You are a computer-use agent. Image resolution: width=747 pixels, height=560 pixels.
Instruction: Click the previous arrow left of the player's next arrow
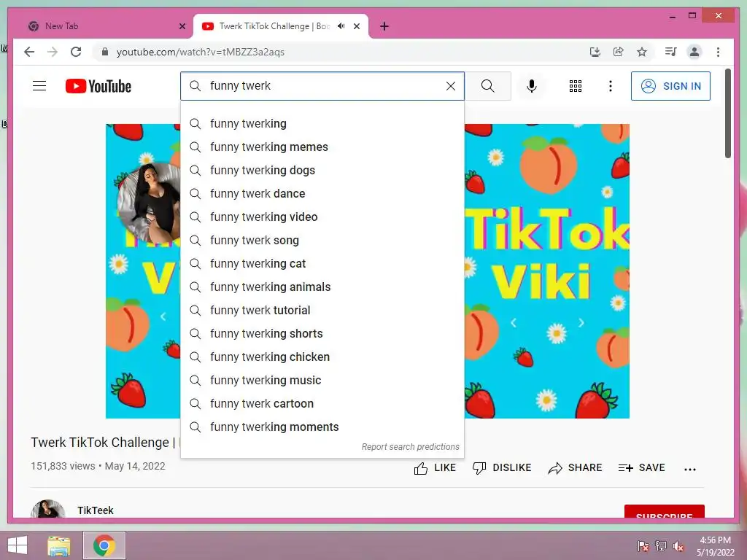tap(514, 323)
